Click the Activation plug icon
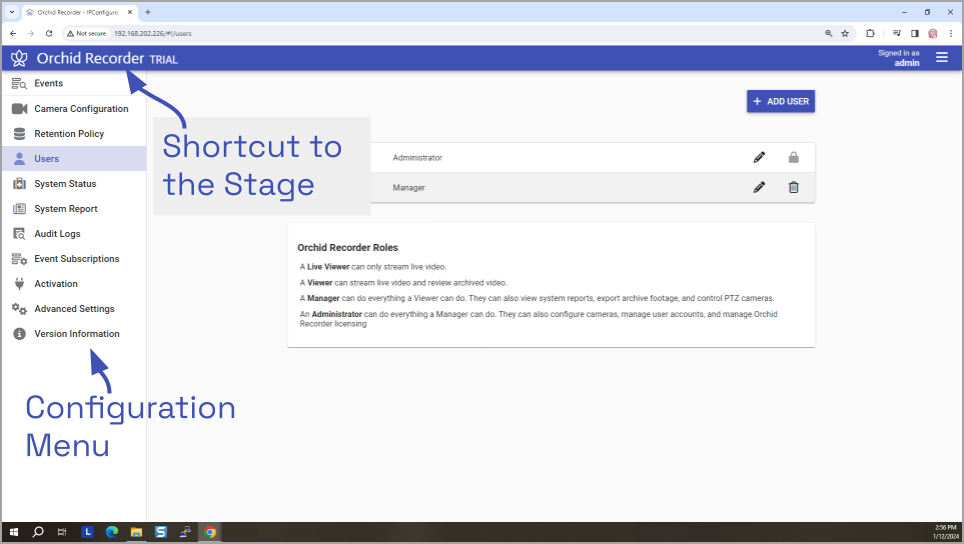Image resolution: width=964 pixels, height=544 pixels. click(x=19, y=284)
